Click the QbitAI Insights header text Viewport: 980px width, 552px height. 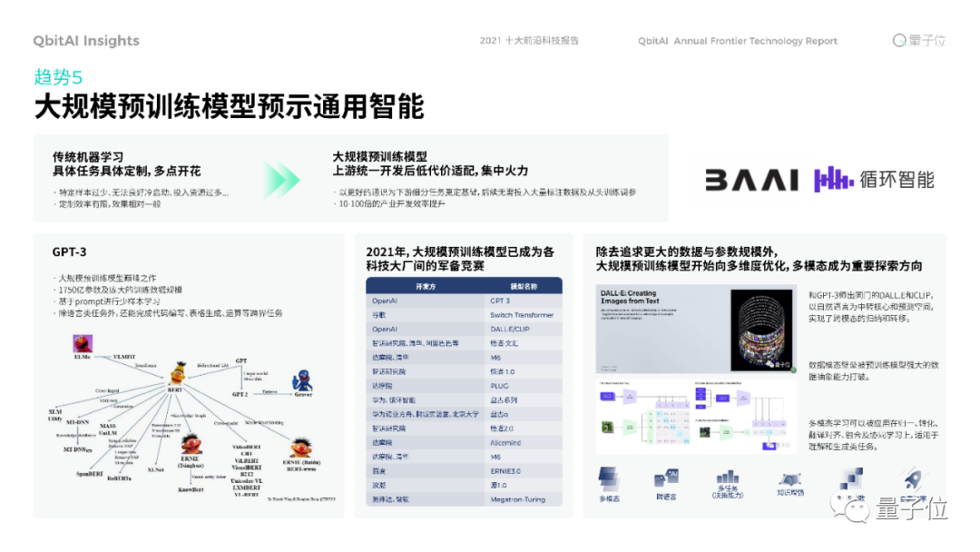click(x=86, y=41)
